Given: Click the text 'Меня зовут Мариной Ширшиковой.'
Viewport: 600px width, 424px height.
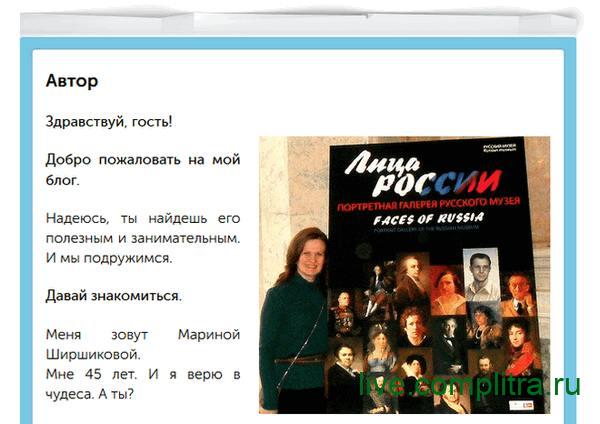Looking at the screenshot, I should [143, 344].
